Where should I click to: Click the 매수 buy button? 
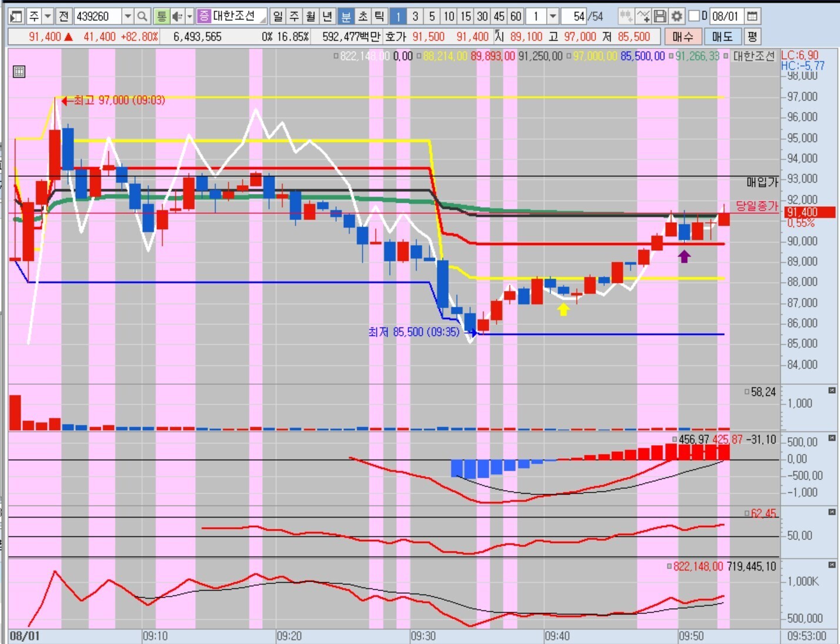[683, 36]
